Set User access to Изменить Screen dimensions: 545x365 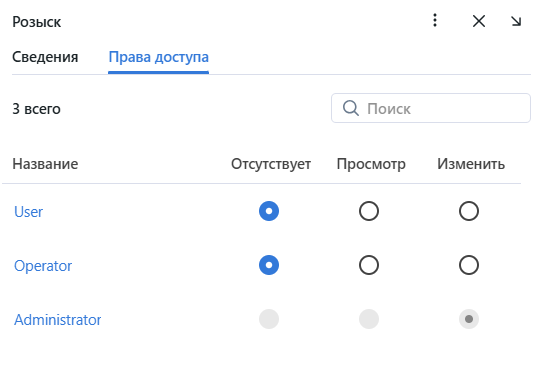point(469,211)
